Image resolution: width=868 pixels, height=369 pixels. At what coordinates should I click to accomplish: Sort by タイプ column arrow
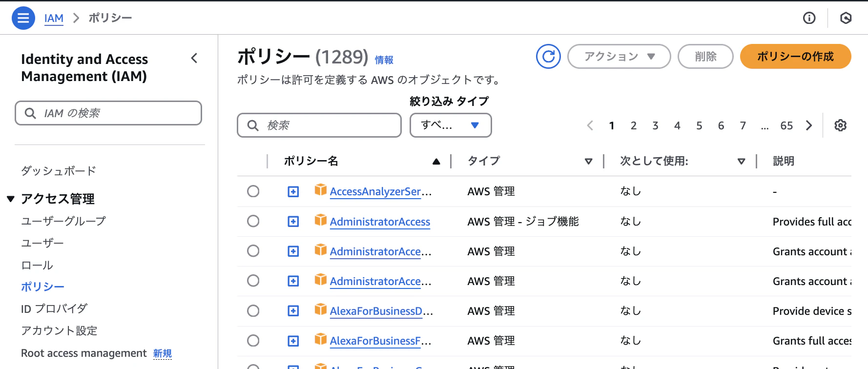point(589,162)
